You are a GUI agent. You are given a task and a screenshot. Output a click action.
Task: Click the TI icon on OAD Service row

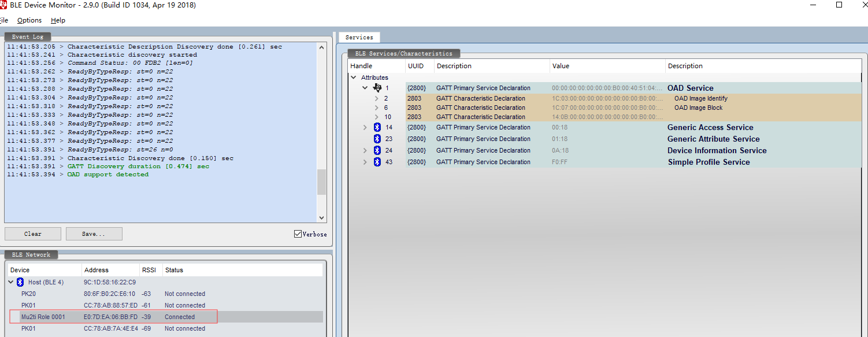(x=377, y=88)
